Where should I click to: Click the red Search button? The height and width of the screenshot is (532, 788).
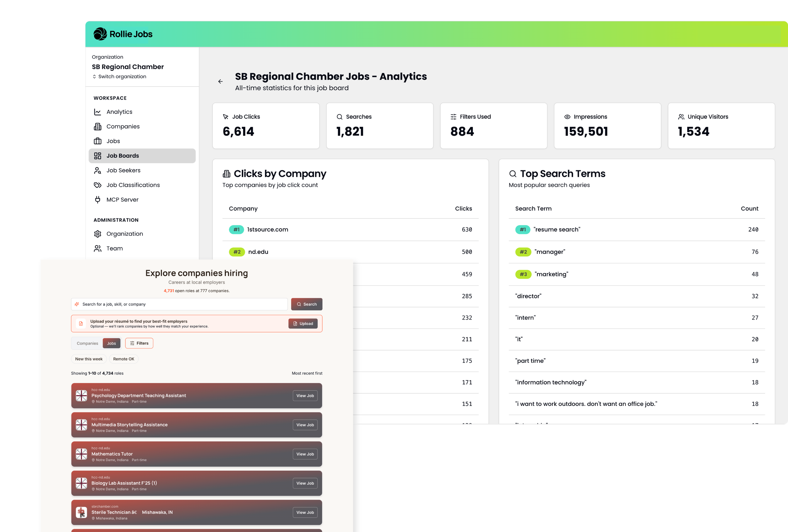tap(307, 304)
